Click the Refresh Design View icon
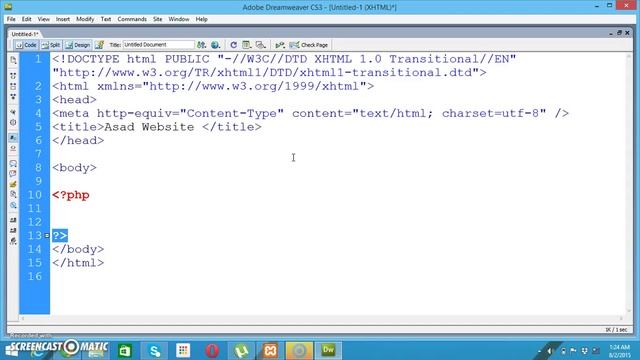 pyautogui.click(x=233, y=45)
